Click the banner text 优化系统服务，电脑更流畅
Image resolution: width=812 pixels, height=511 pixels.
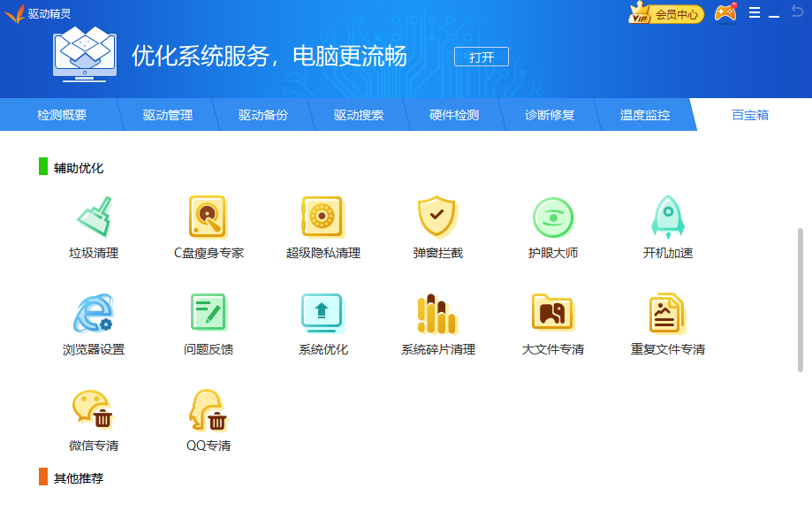click(x=269, y=56)
